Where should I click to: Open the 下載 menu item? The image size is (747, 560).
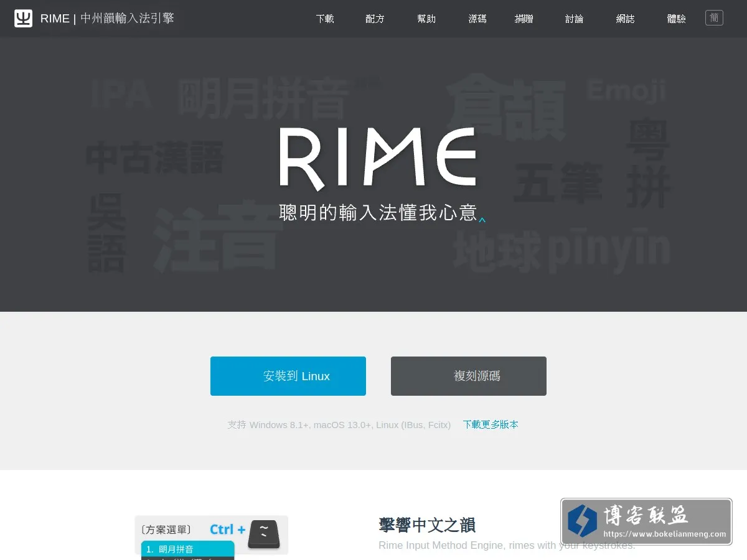click(325, 19)
